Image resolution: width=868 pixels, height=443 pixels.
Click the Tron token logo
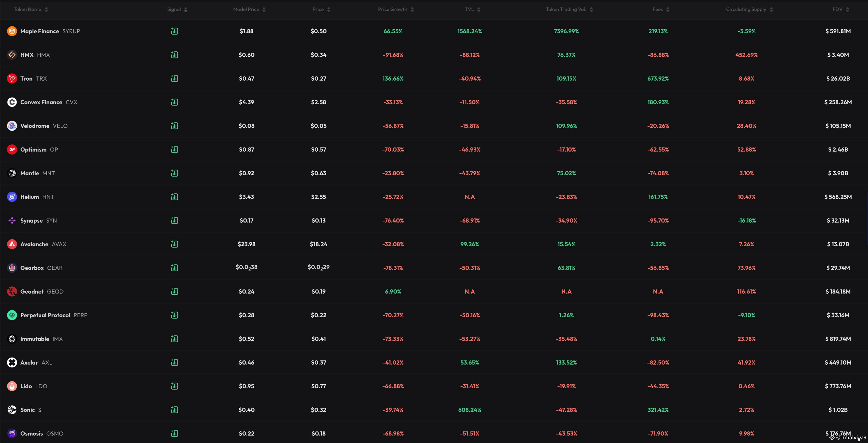(x=12, y=78)
